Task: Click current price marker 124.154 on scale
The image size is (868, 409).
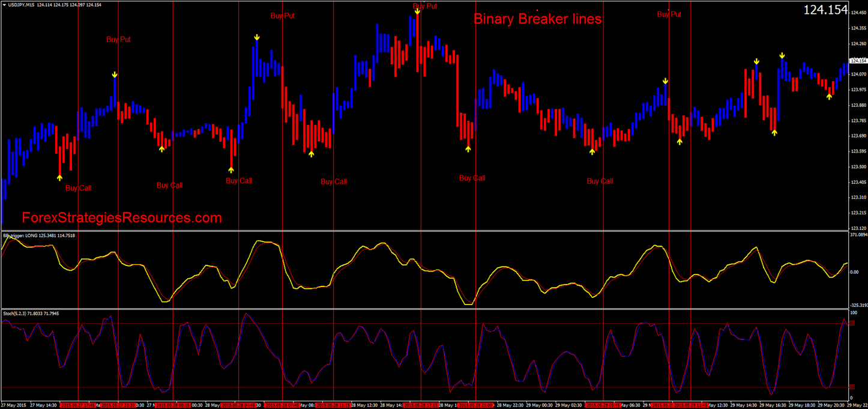Action: point(858,61)
